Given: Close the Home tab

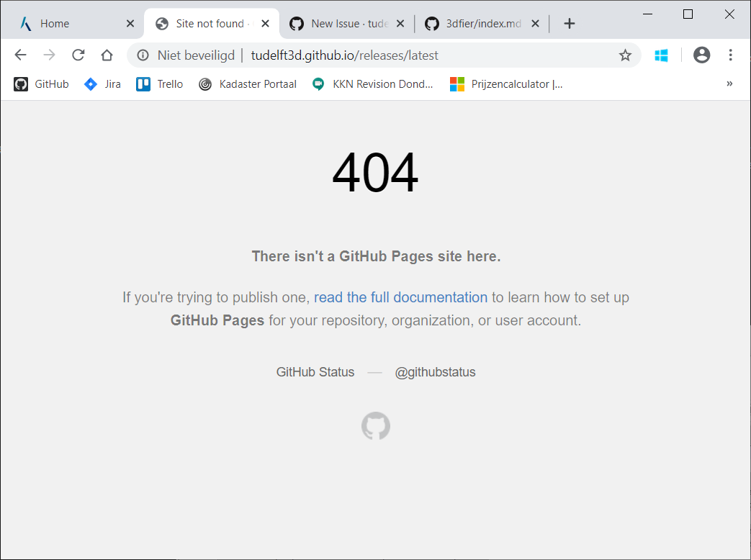Looking at the screenshot, I should [x=130, y=24].
